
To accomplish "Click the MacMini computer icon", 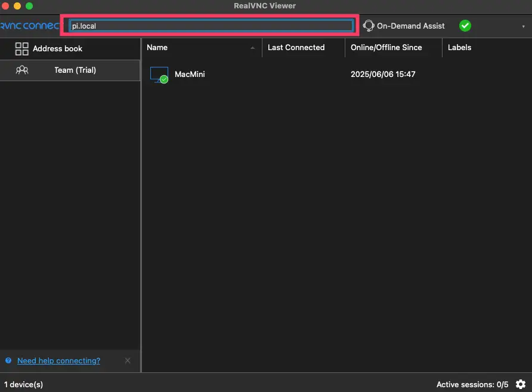I will point(159,75).
